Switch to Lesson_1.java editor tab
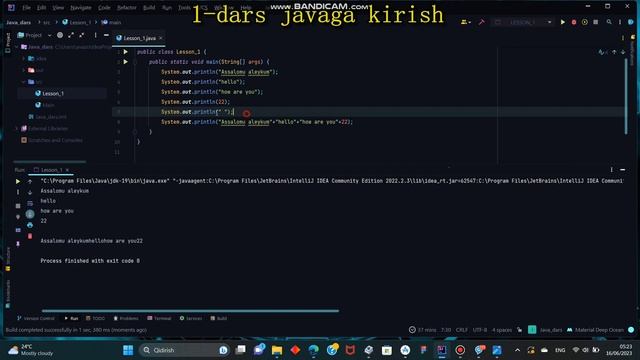The width and height of the screenshot is (640, 360). [139, 38]
